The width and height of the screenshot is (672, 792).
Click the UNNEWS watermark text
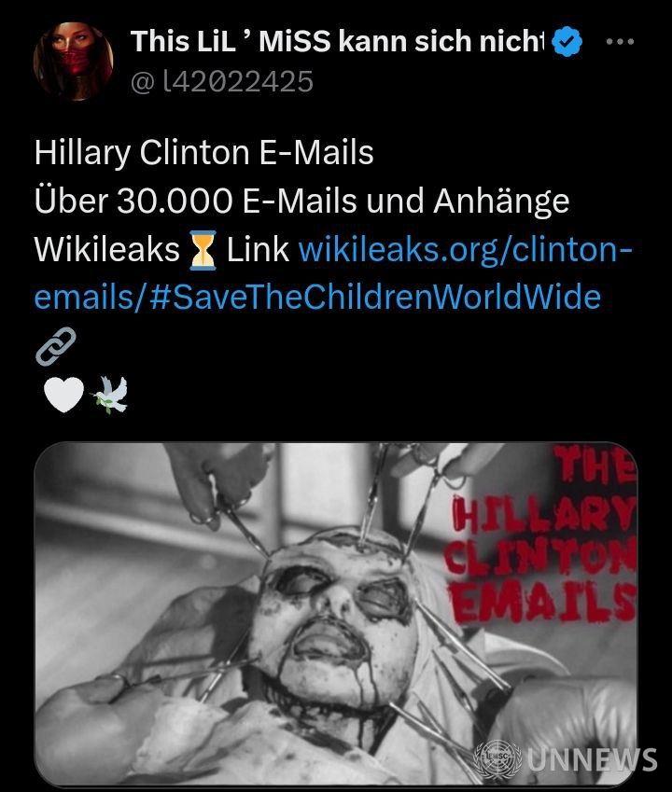click(592, 759)
